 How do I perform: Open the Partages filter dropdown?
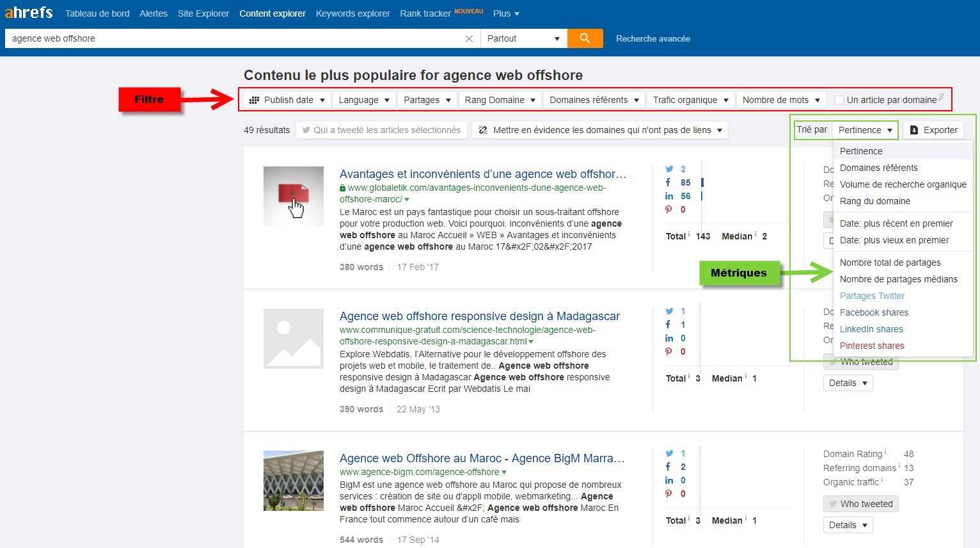[x=427, y=100]
